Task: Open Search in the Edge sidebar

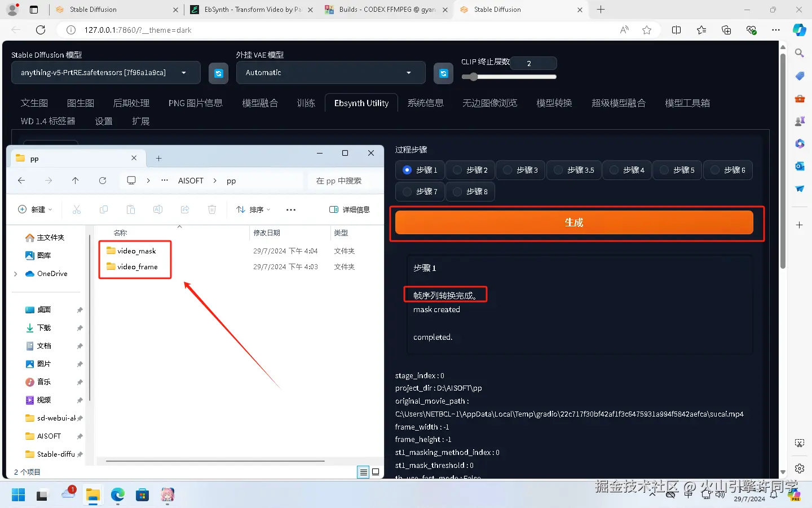Action: (x=800, y=53)
